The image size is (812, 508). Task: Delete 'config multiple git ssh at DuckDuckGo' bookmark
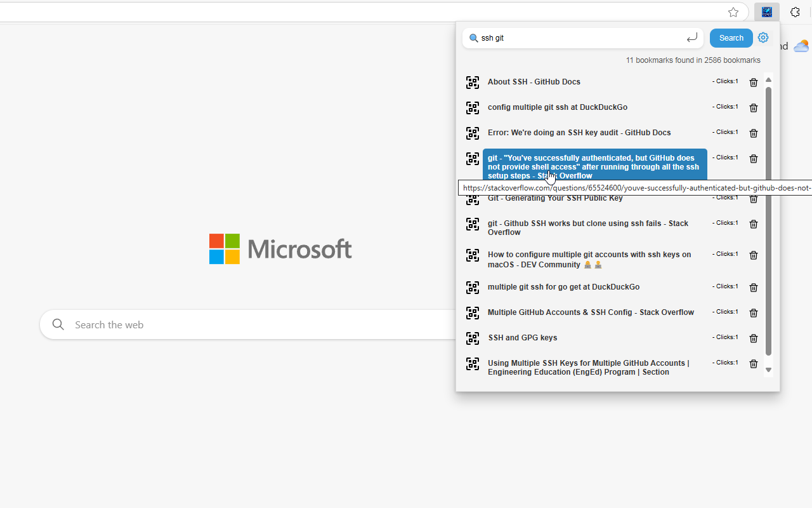[x=754, y=108]
